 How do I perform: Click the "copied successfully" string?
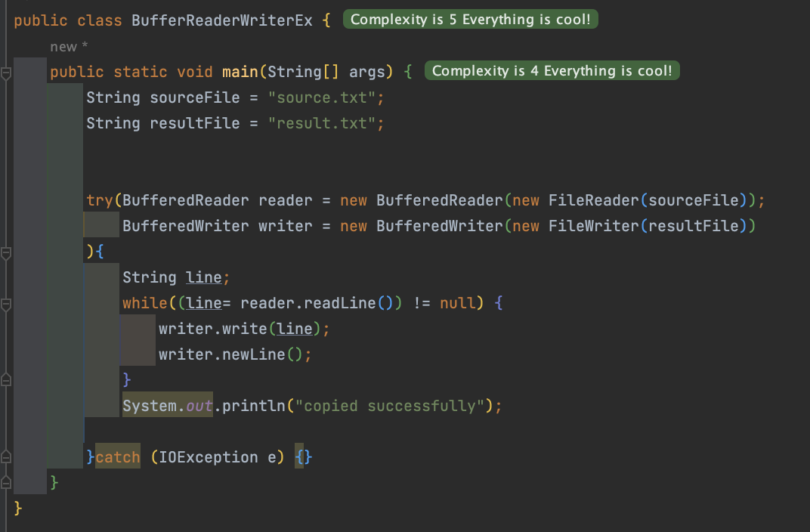(389, 406)
